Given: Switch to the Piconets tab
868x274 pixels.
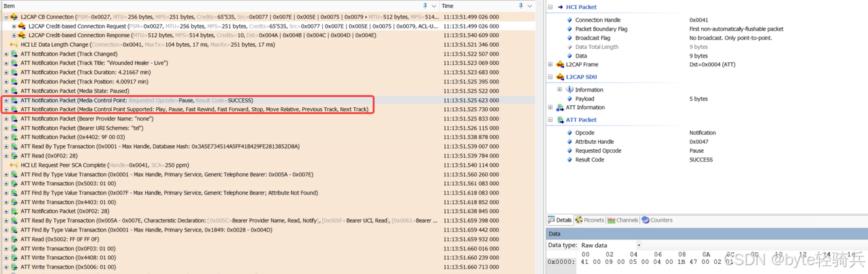Looking at the screenshot, I should pos(590,220).
